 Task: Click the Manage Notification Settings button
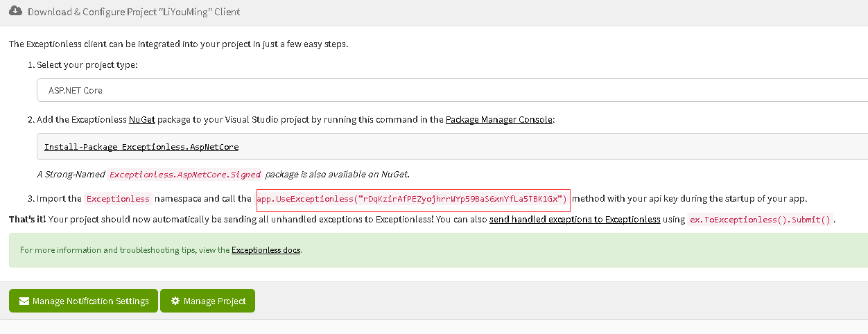point(83,301)
